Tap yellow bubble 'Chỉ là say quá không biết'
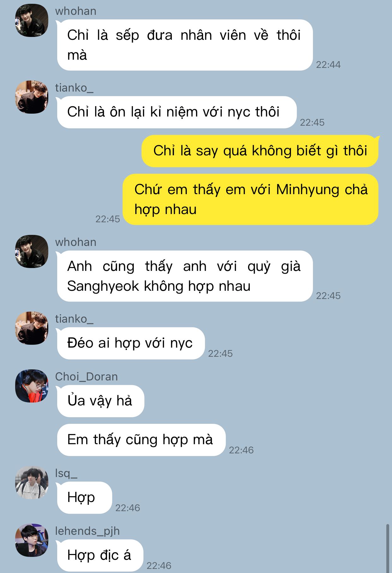Image resolution: width=392 pixels, height=573 pixels. [x=260, y=151]
